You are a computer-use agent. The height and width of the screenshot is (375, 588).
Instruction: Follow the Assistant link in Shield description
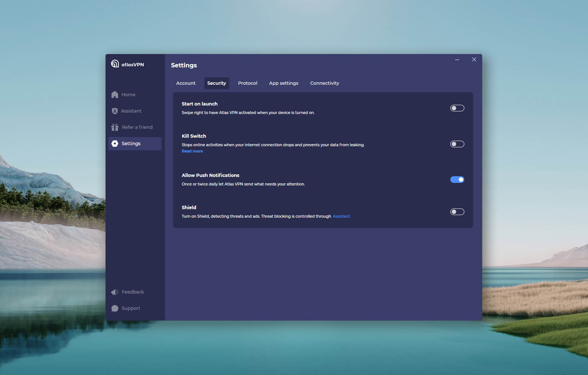pyautogui.click(x=341, y=216)
